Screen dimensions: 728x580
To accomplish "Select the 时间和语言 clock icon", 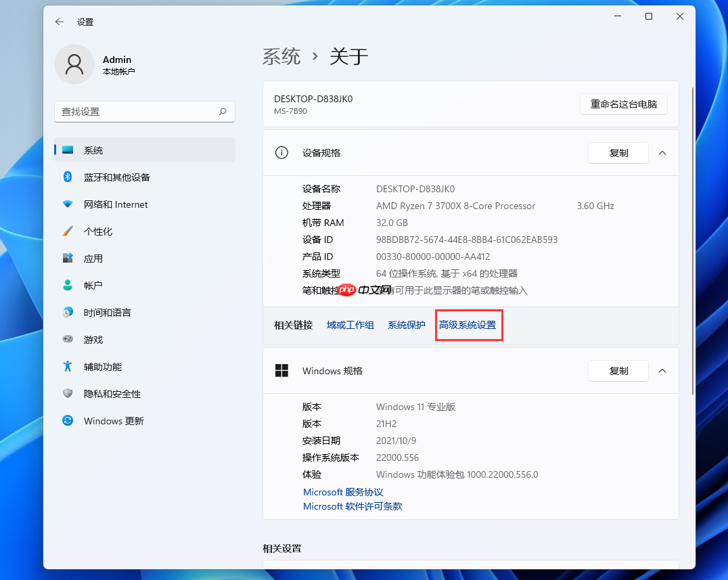I will (67, 312).
